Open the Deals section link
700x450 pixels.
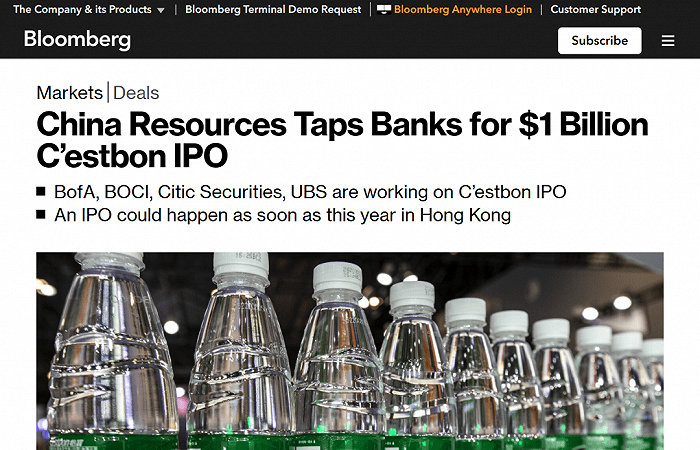tap(136, 93)
